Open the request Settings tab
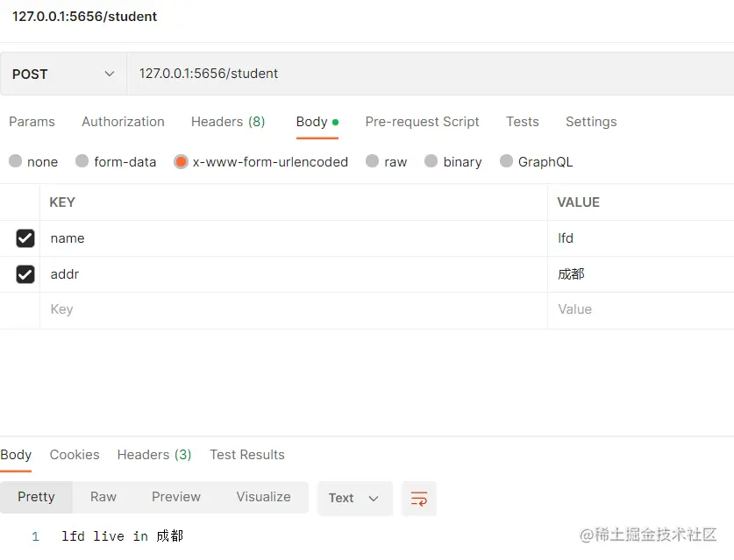The height and width of the screenshot is (560, 734). coord(591,122)
